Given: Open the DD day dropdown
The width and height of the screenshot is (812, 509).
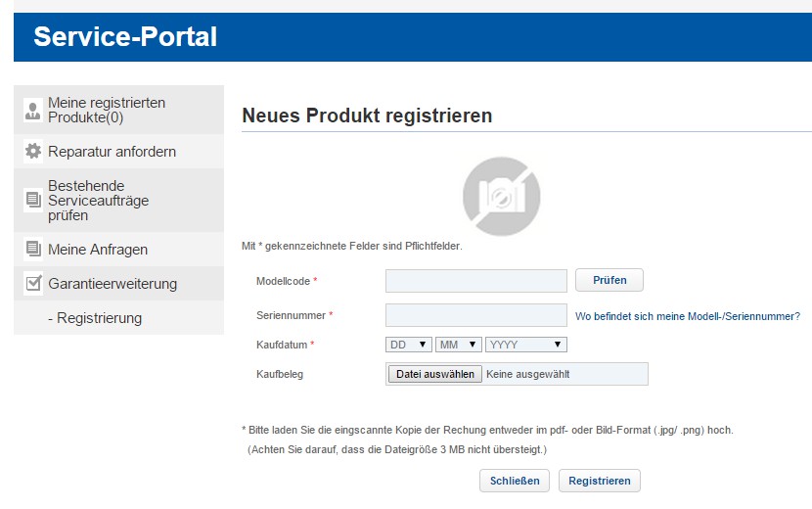Looking at the screenshot, I should (x=409, y=345).
